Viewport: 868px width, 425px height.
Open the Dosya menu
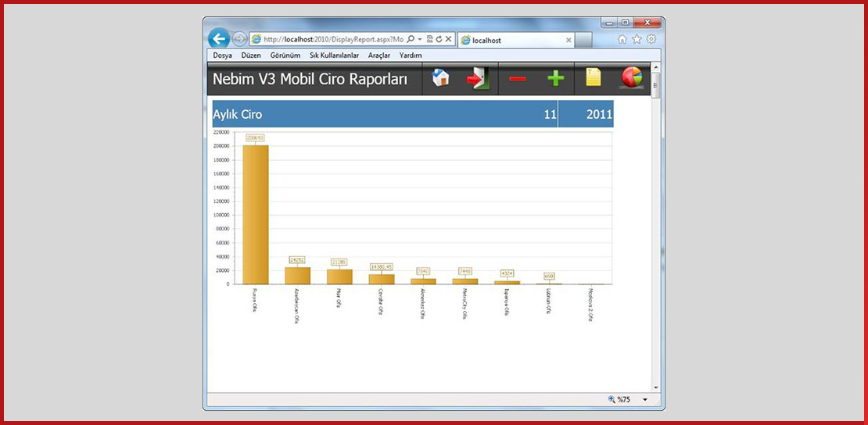coord(222,55)
